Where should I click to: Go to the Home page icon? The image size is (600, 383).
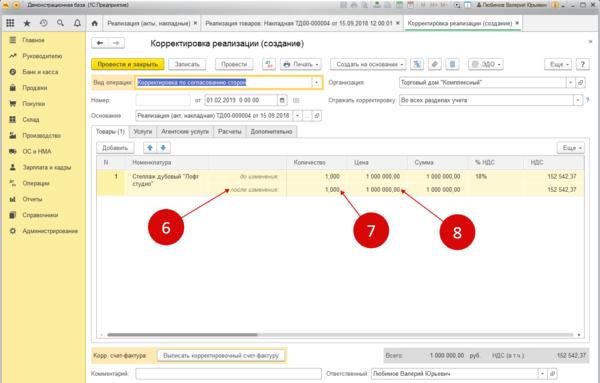pyautogui.click(x=95, y=23)
